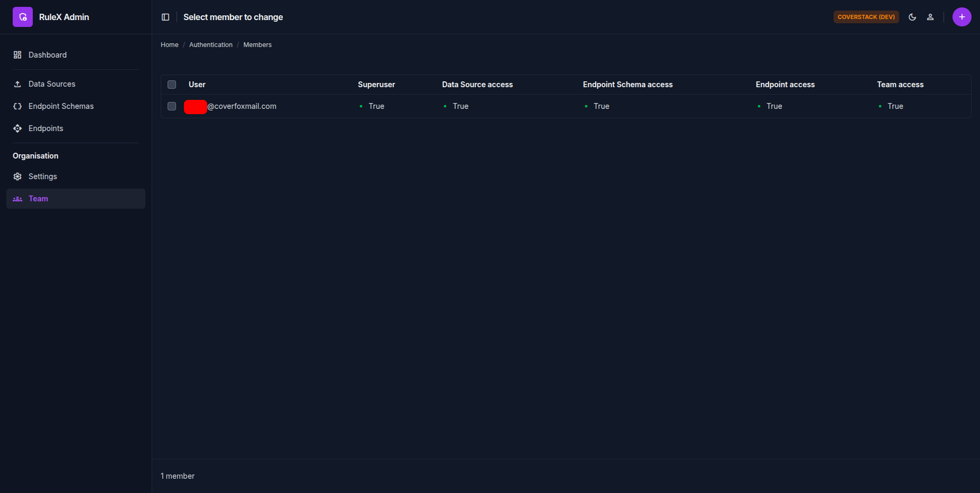The width and height of the screenshot is (980, 493).
Task: Tick the checkbox for the coverfoxmail.com member
Action: (x=172, y=106)
